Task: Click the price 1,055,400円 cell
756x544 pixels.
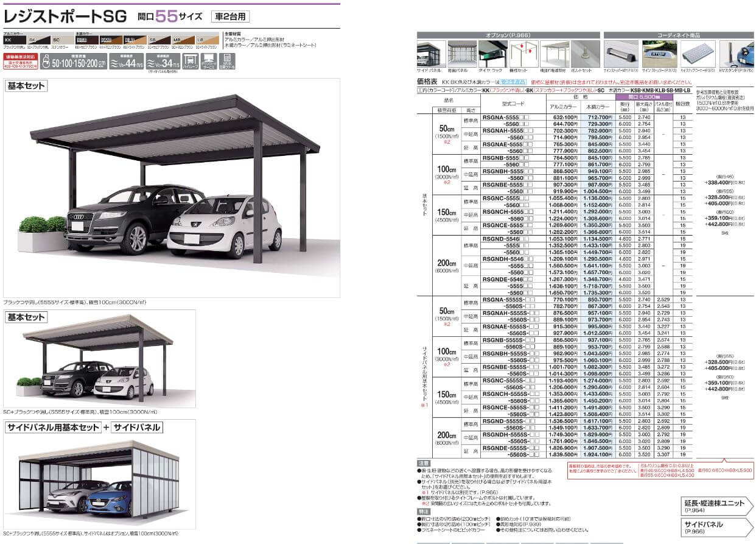Action: point(564,198)
